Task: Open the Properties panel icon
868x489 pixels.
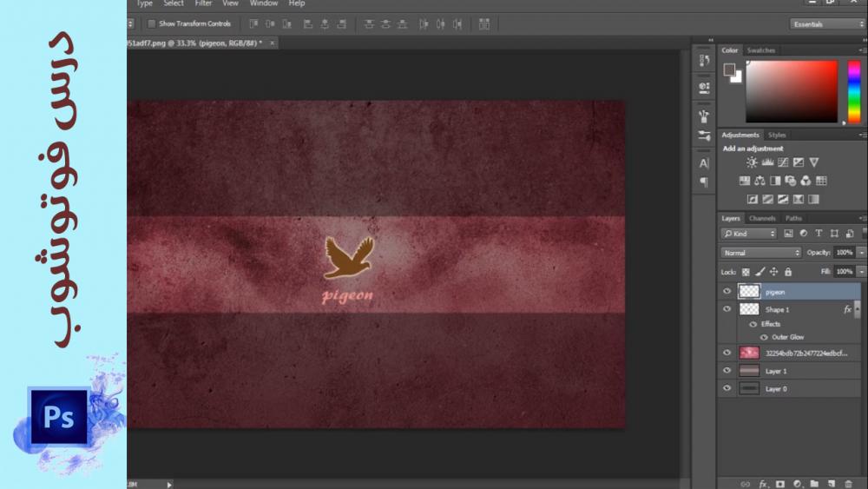Action: pyautogui.click(x=704, y=88)
